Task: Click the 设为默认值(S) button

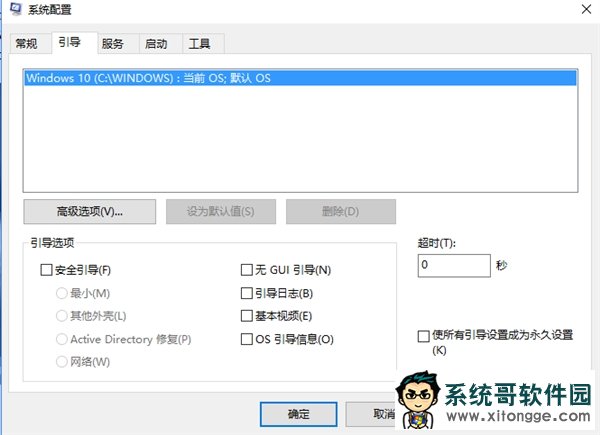Action: pyautogui.click(x=221, y=211)
